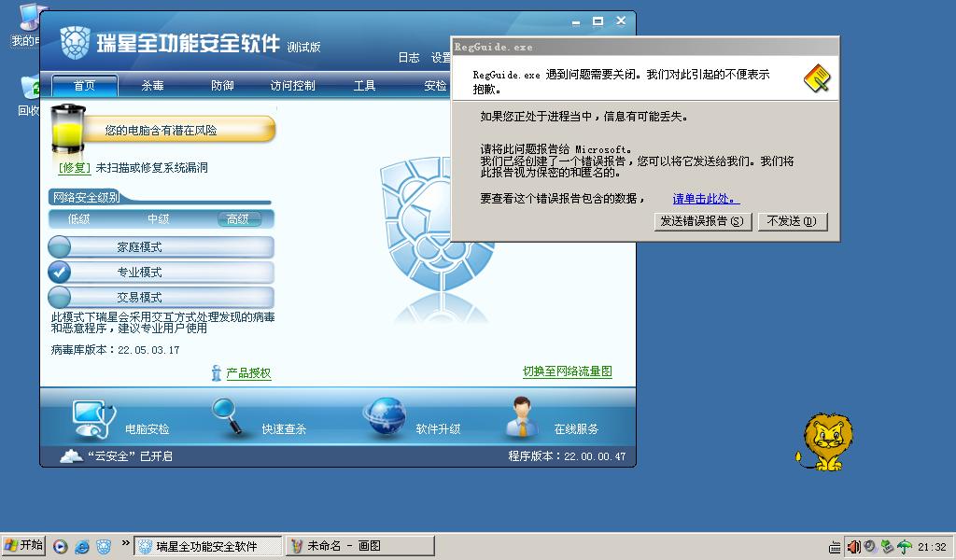Switch to the 安检 security check tab
Image resolution: width=956 pixels, height=560 pixels.
pos(435,85)
